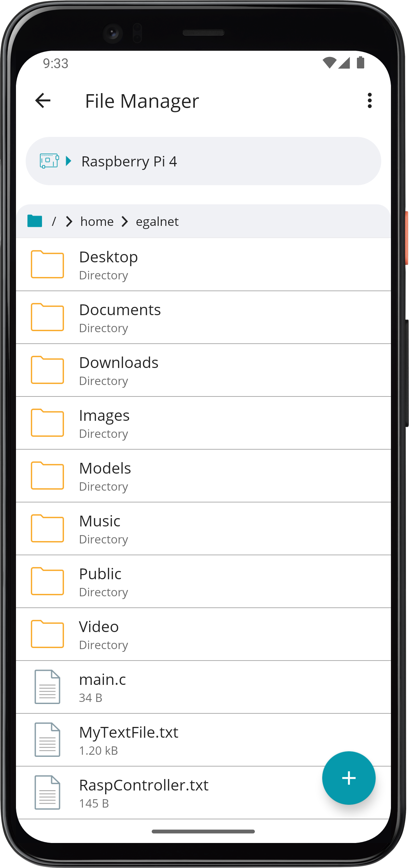Open RaspController.txt
409x868 pixels.
[203, 793]
